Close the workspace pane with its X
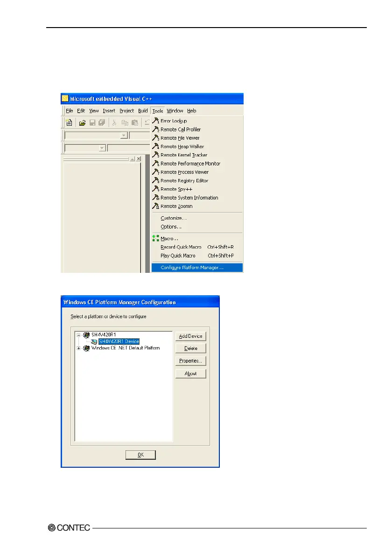The width and height of the screenshot is (392, 556). coord(139,159)
